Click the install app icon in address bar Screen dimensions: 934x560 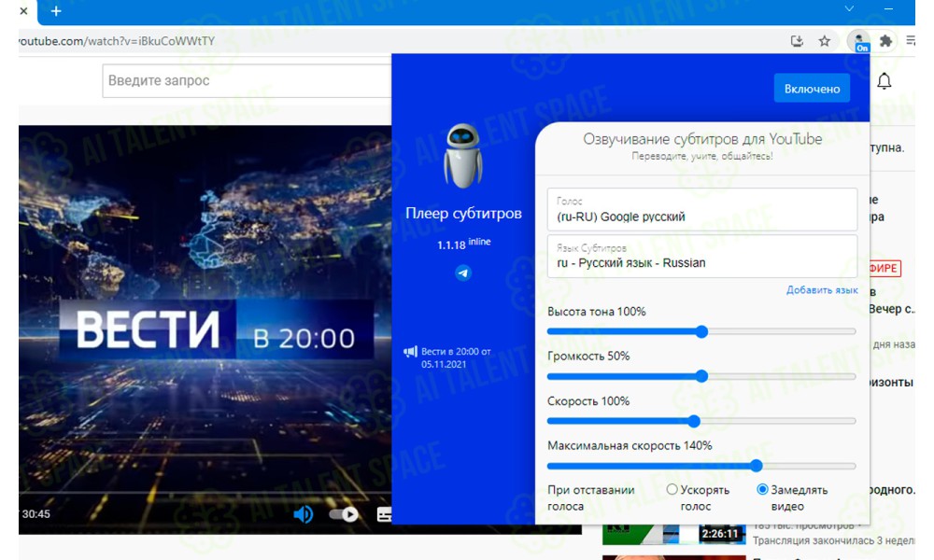point(797,41)
